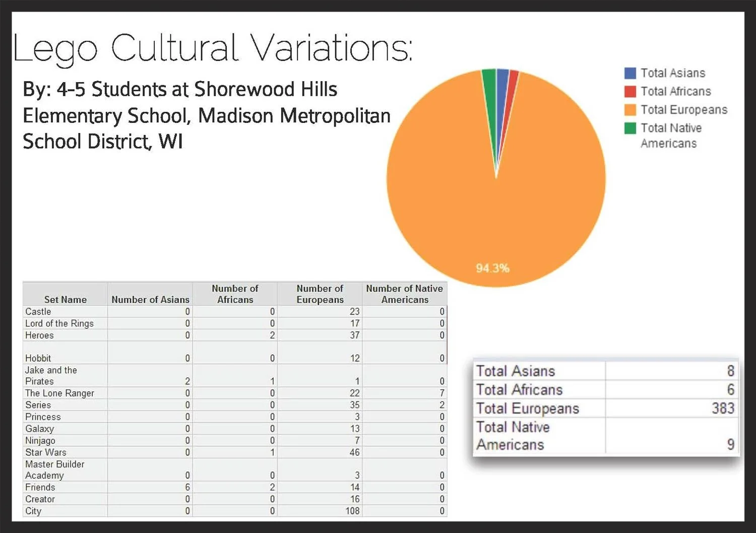Select the 'Galaxy' row name
756x533 pixels.
tap(39, 429)
